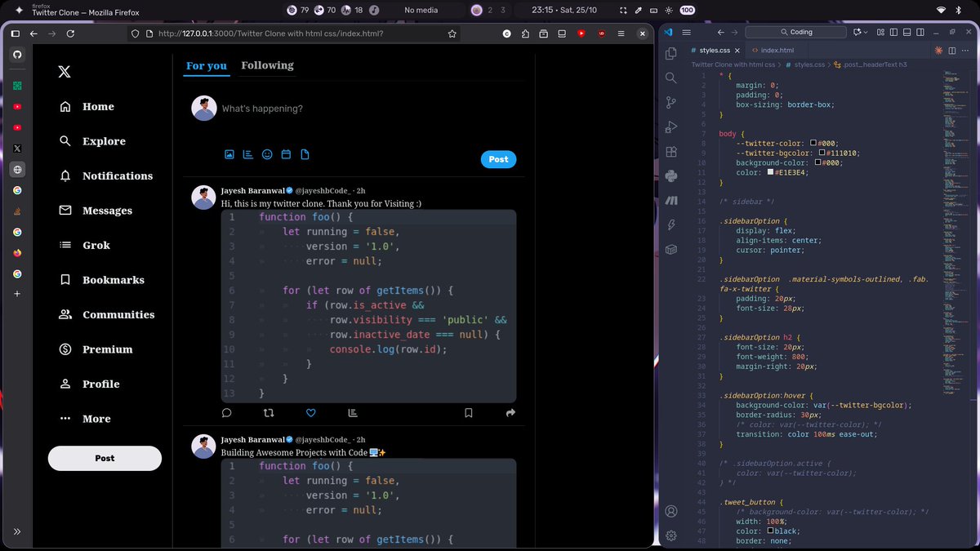The height and width of the screenshot is (551, 980).
Task: Toggle Firefox sidebar panel button
Action: coord(15,33)
